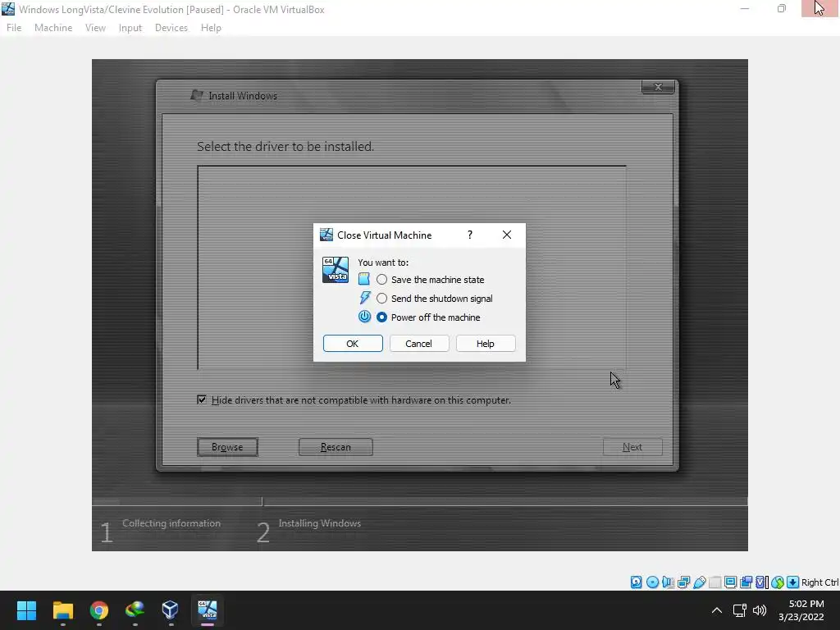Click the Right Ctrl host key label

click(820, 582)
